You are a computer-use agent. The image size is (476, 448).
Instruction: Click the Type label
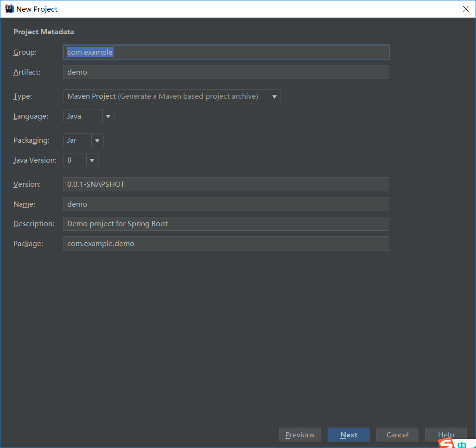pyautogui.click(x=22, y=96)
